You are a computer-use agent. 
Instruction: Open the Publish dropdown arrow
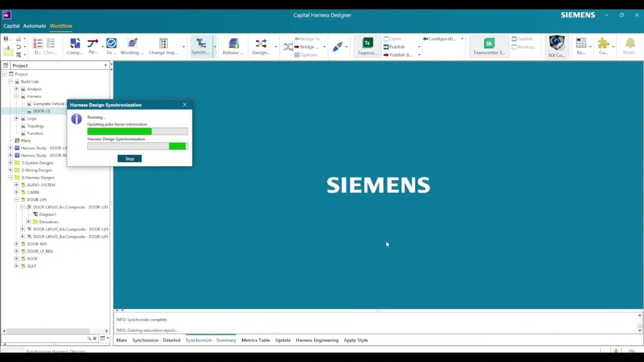point(419,47)
